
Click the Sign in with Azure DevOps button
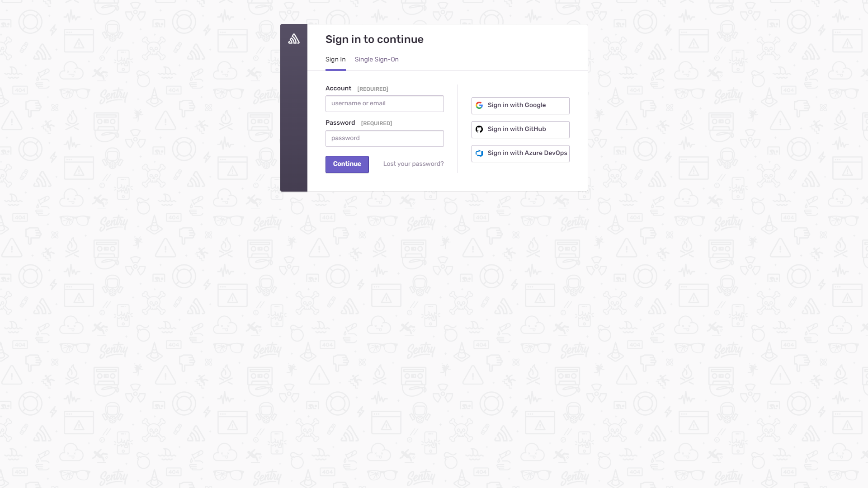520,153
